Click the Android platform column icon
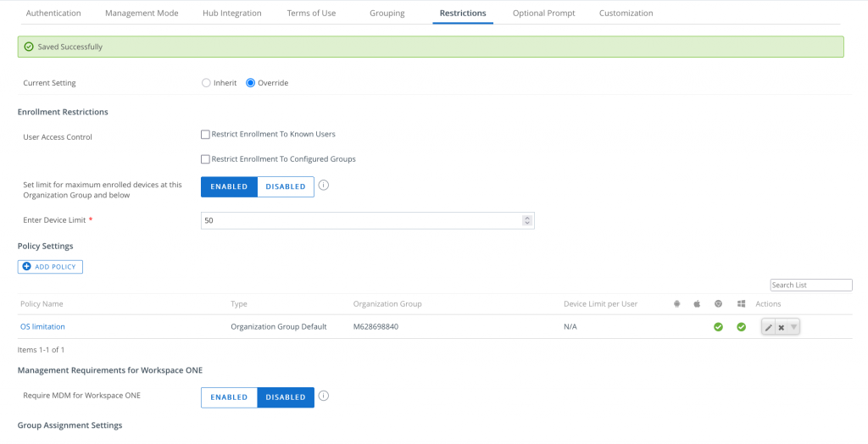Screen dimensions: 868x444 pos(676,303)
